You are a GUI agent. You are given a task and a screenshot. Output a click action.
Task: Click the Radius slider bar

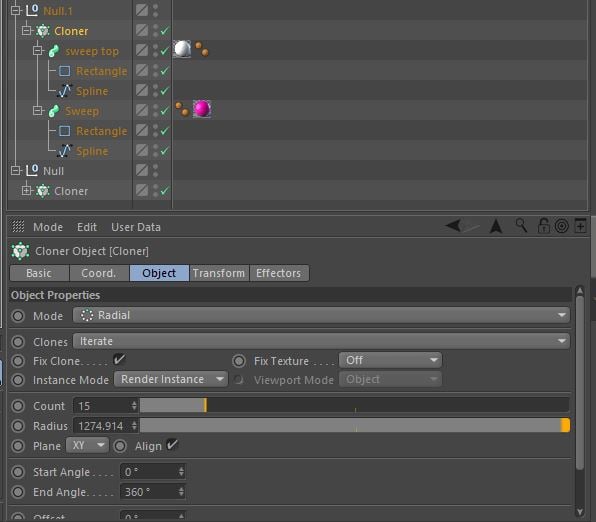coord(355,425)
